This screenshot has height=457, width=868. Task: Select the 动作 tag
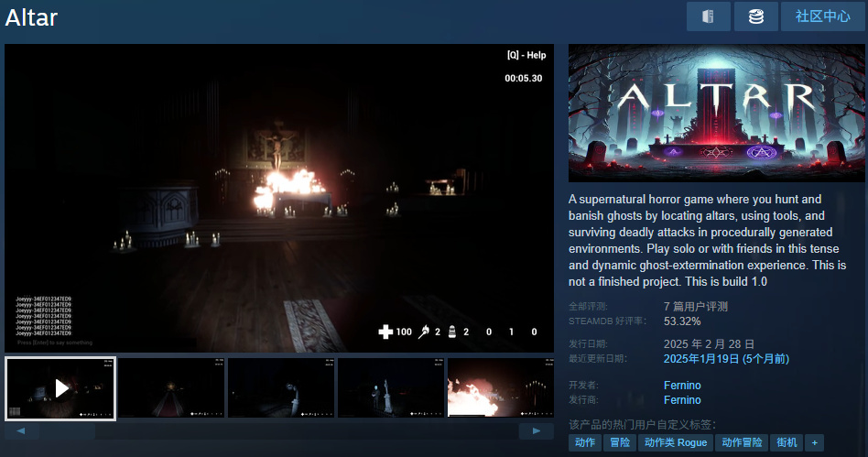(585, 442)
